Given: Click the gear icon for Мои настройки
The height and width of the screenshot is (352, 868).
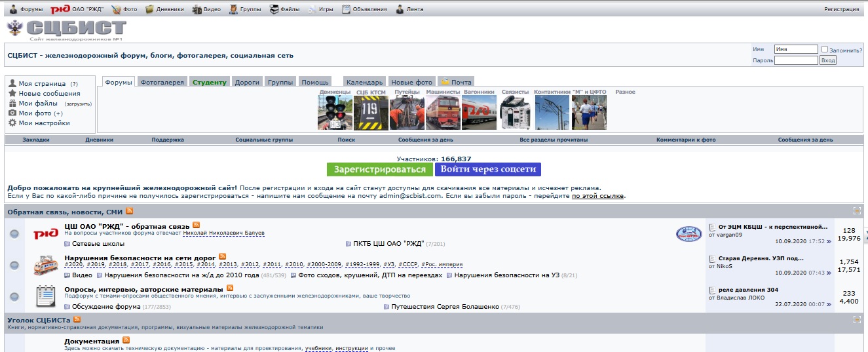Looking at the screenshot, I should [12, 123].
